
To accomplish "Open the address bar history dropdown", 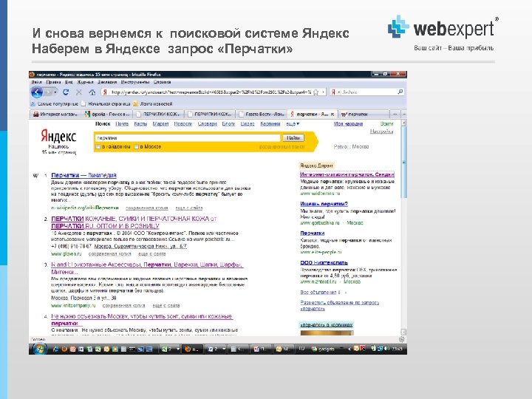I will (324, 92).
